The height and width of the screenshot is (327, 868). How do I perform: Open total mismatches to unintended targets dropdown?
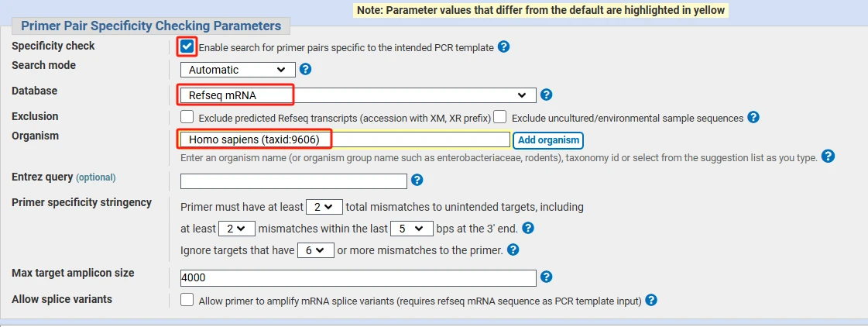point(324,207)
